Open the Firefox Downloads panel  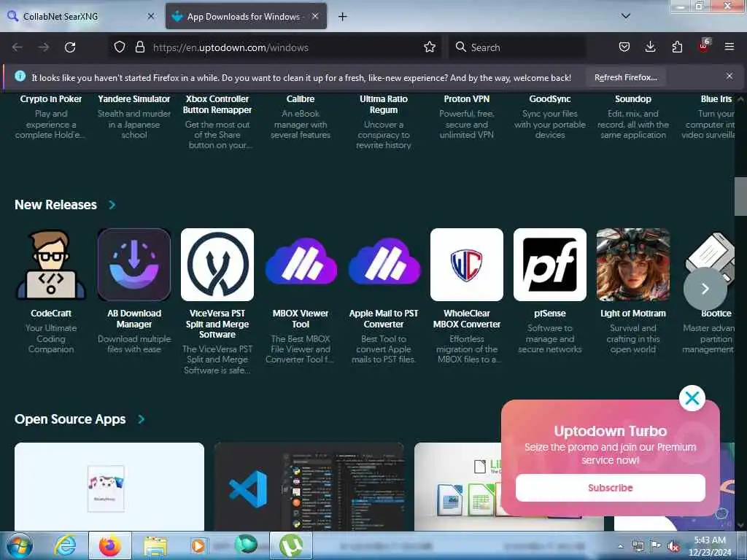click(x=650, y=47)
